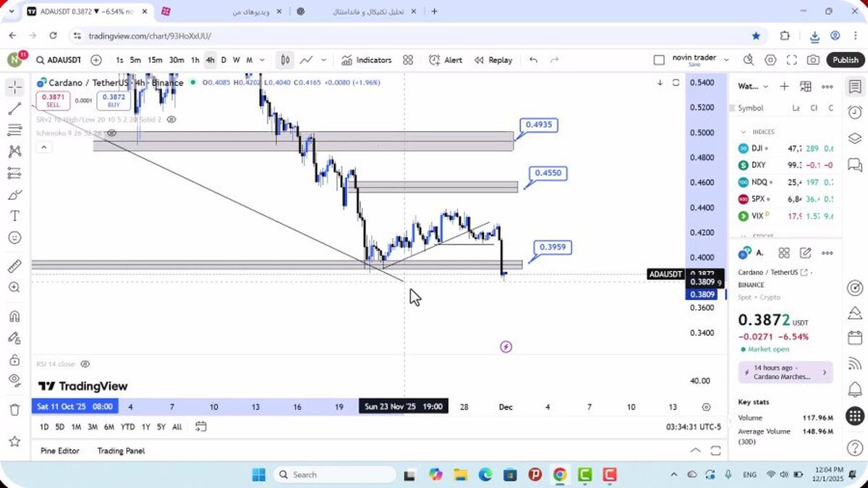Click the ADAUSDT symbol search field
The height and width of the screenshot is (488, 868).
pos(59,60)
